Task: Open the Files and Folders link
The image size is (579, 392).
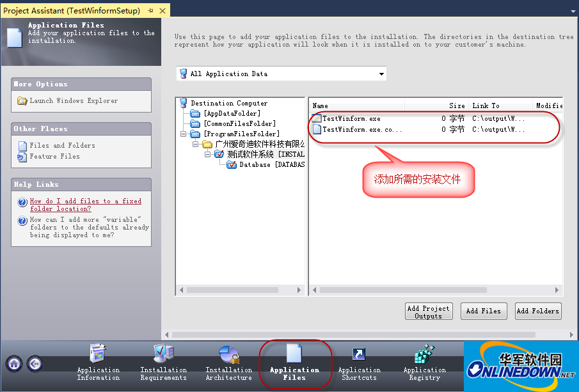Action: (63, 145)
